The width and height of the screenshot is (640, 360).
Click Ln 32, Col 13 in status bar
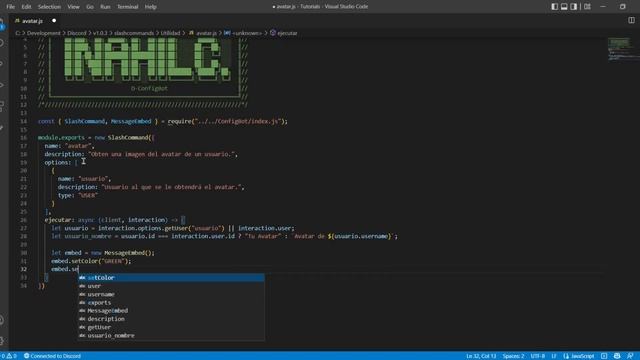pyautogui.click(x=481, y=356)
